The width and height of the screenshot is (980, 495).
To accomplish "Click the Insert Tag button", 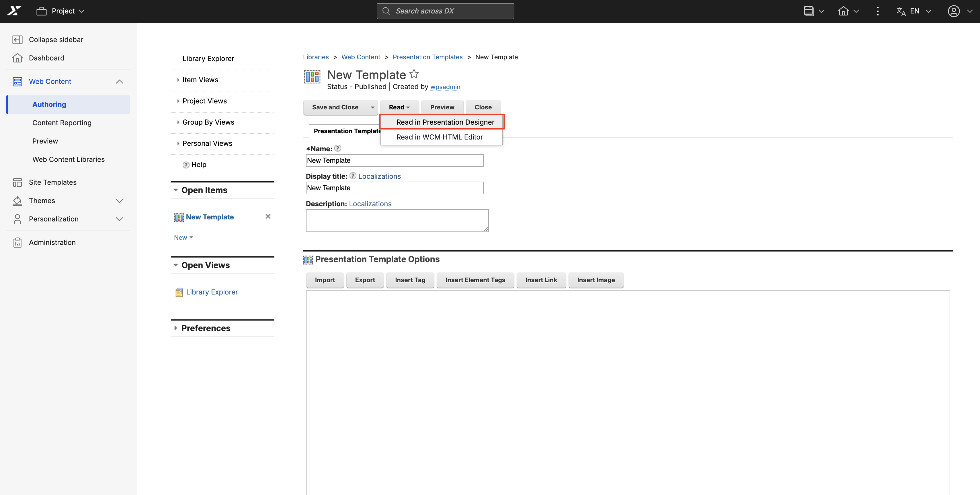I will (x=410, y=280).
